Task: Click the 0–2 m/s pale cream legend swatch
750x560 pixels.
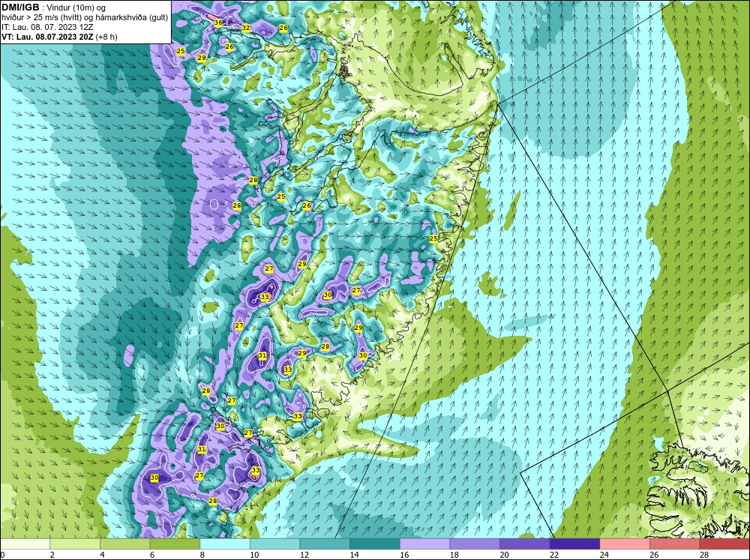Action: [25, 544]
